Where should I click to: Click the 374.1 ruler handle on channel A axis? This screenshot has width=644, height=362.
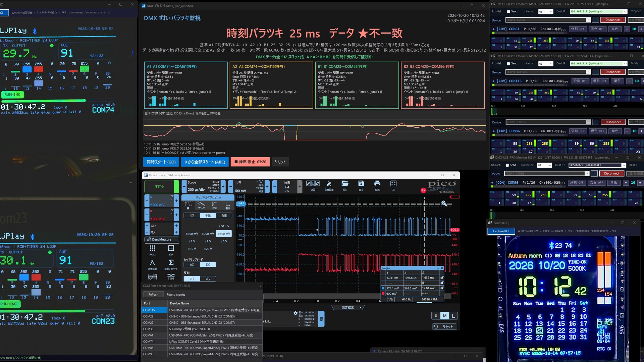(x=240, y=203)
